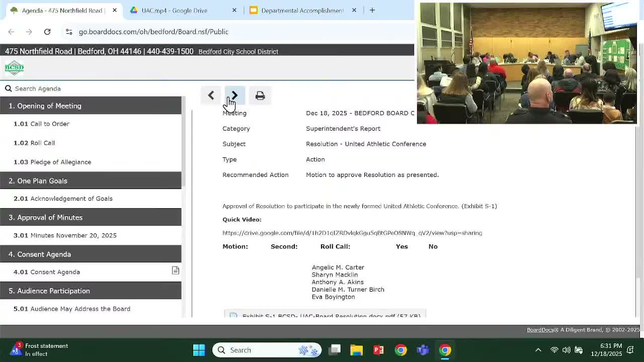
Task: Show hidden system tray icons
Action: (x=538, y=350)
